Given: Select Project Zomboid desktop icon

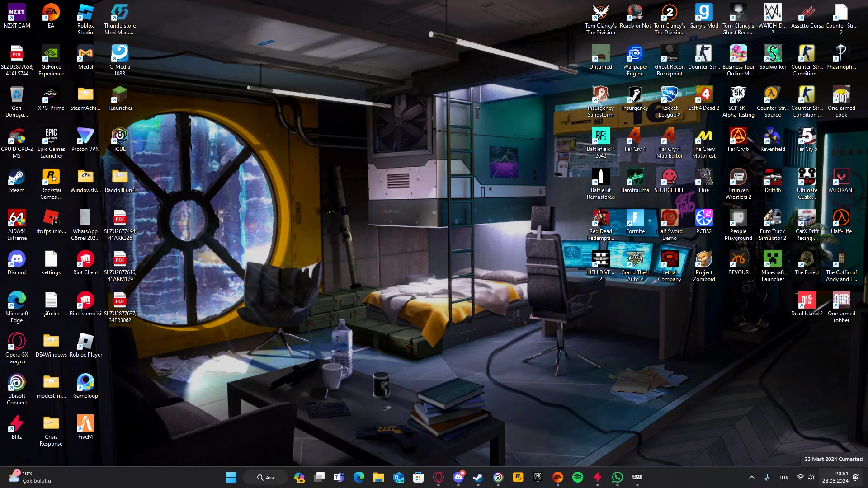Looking at the screenshot, I should (704, 267).
